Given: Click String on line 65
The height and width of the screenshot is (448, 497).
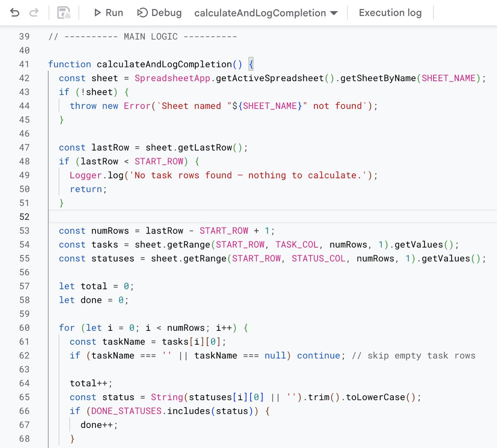Looking at the screenshot, I should click(167, 397).
